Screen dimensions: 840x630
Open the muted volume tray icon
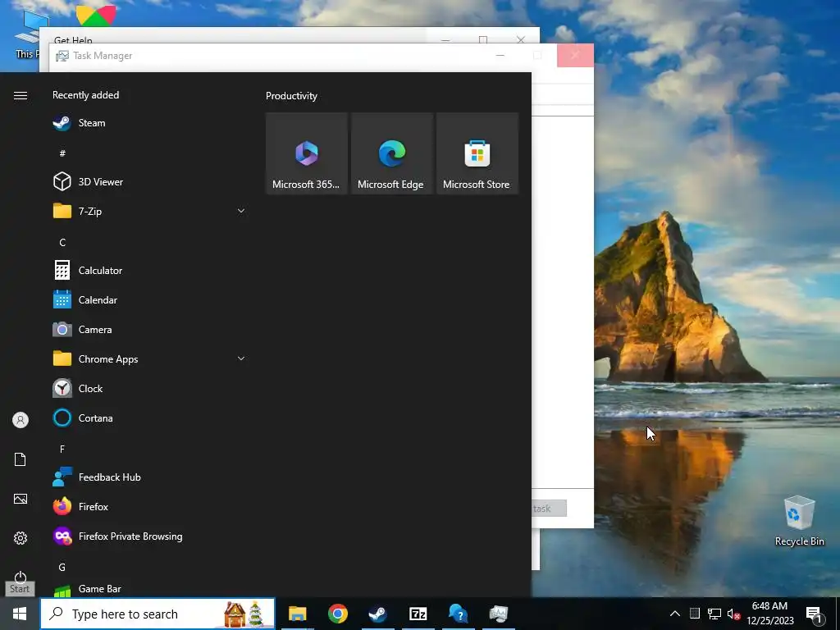[733, 614]
